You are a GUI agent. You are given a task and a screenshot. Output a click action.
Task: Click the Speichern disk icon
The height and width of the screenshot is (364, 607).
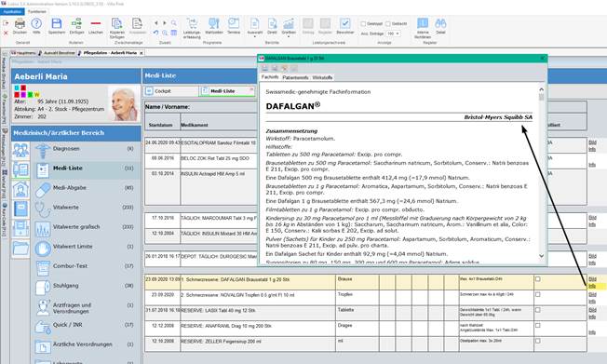(x=57, y=23)
